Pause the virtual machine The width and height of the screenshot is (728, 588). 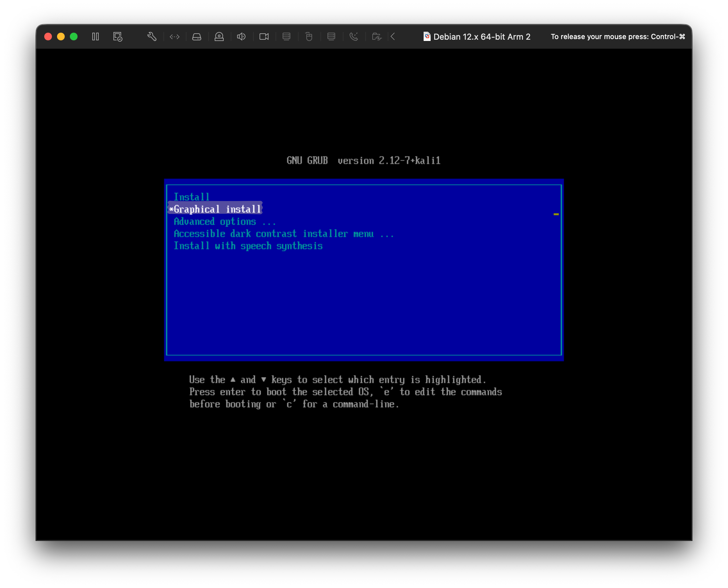click(x=95, y=37)
